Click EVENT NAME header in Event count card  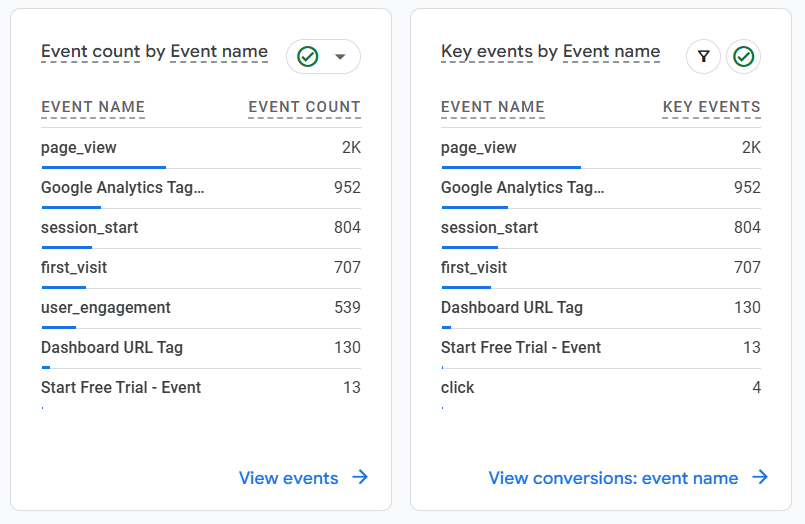[93, 107]
